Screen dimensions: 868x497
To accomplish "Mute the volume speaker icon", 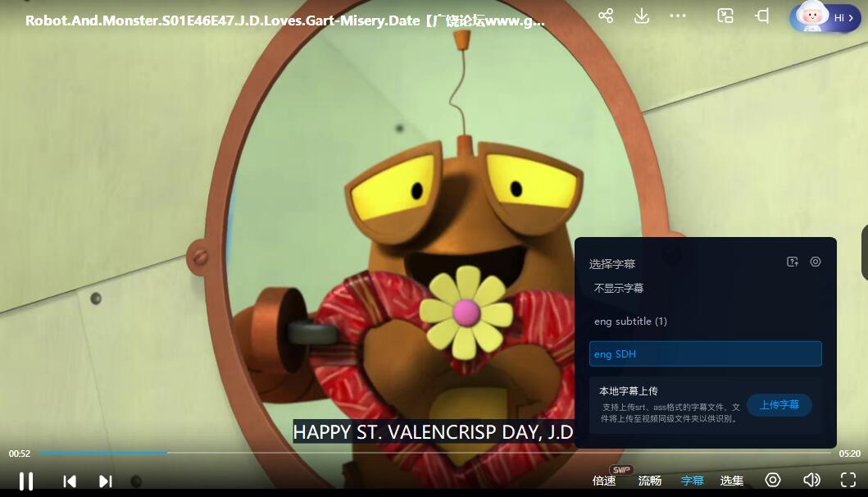I will 811,480.
